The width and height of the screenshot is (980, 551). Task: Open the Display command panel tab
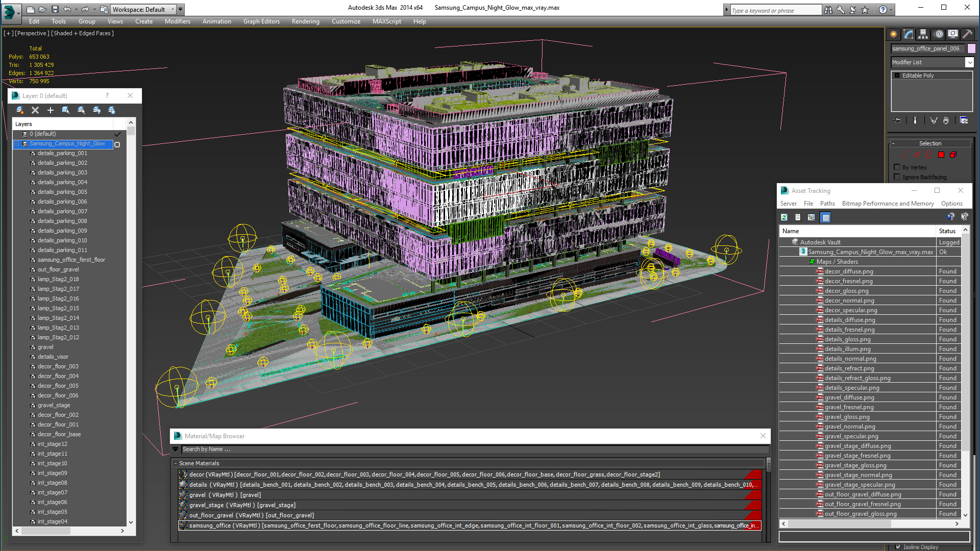[x=952, y=34]
